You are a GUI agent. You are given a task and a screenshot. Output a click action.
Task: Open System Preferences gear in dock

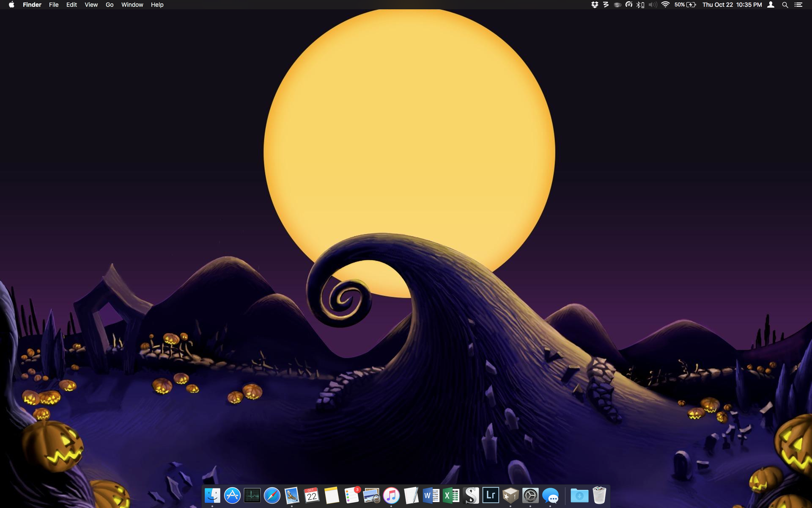(530, 495)
